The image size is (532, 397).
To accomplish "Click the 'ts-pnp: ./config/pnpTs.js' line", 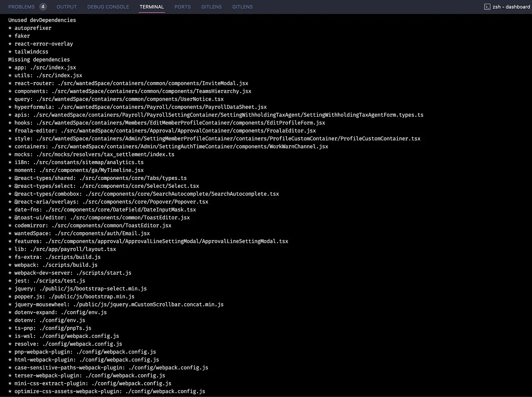I will click(50, 328).
